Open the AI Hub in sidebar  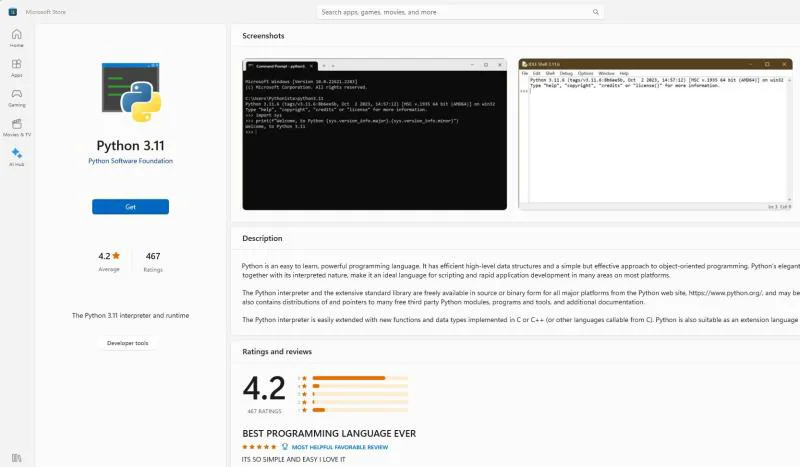[x=17, y=157]
